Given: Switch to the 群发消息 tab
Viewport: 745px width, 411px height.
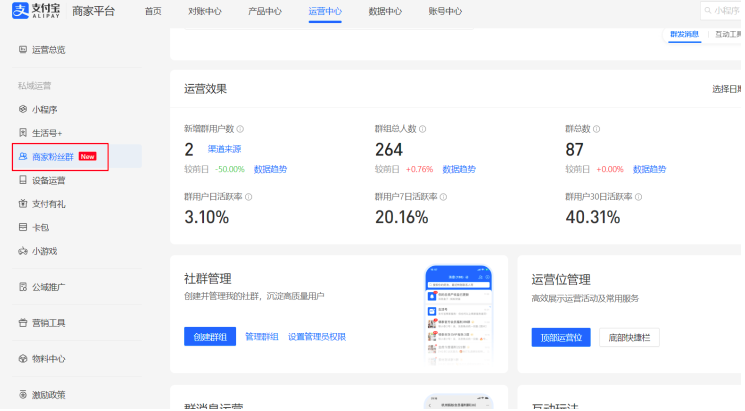Looking at the screenshot, I should (684, 34).
